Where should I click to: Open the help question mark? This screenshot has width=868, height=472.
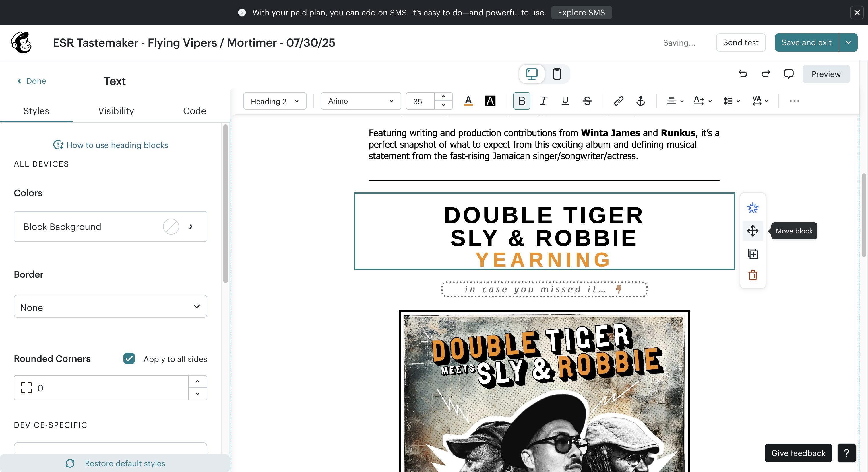click(x=846, y=453)
